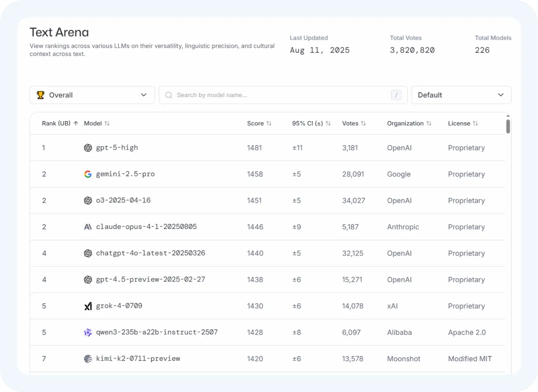Sort table by License column header
Viewport: 538px width, 392px height.
[463, 123]
